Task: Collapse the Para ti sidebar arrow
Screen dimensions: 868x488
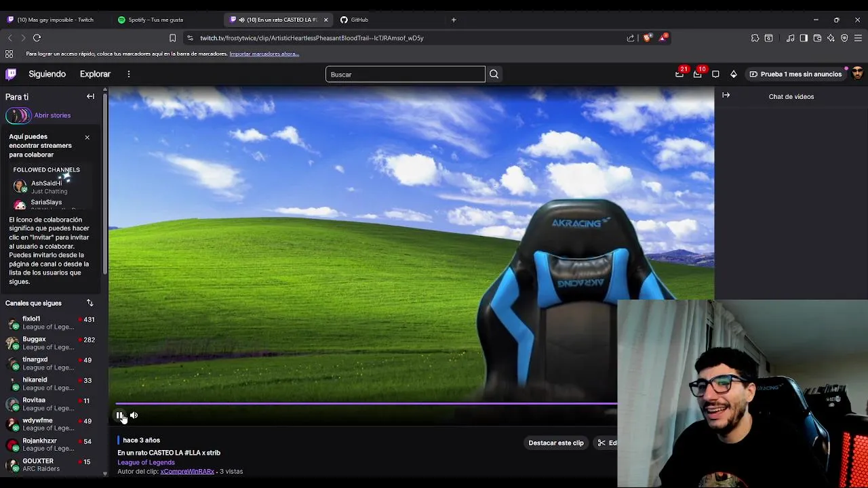Action: click(90, 96)
